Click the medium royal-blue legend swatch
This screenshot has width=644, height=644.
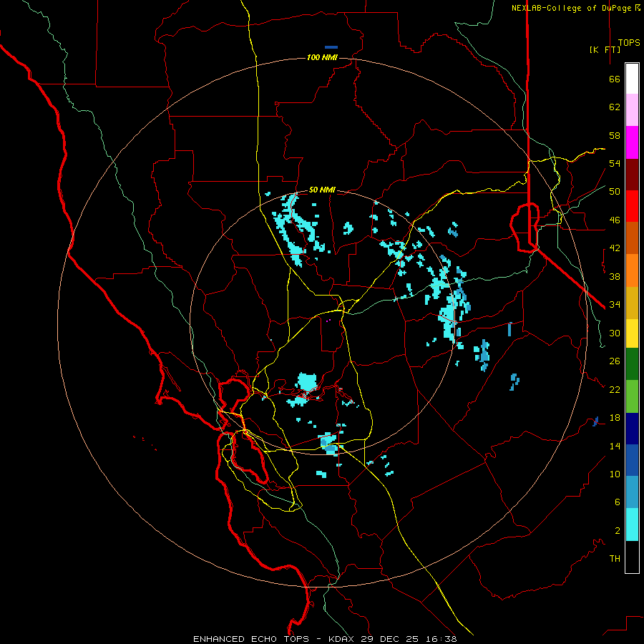click(632, 460)
